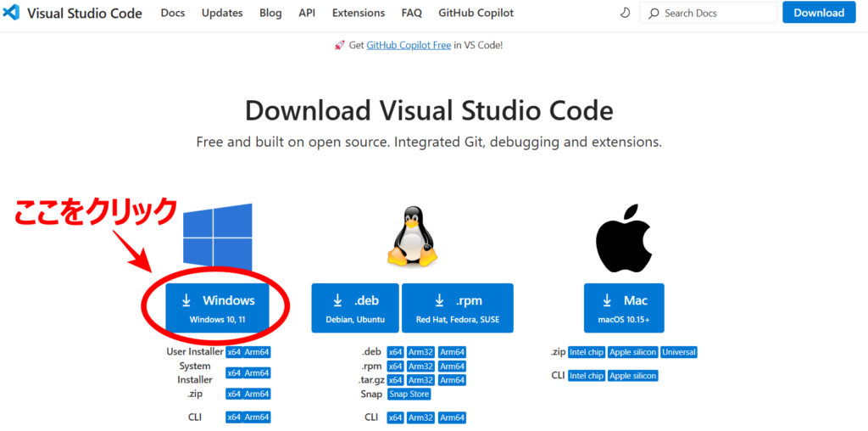Select x64 for Windows CLI
868x431 pixels.
click(x=234, y=417)
